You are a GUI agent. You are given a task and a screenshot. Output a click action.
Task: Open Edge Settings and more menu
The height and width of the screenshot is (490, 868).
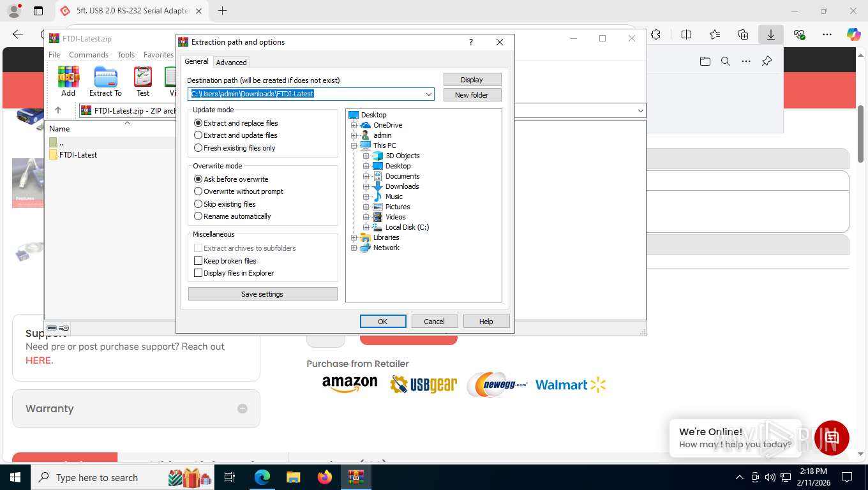[x=827, y=34]
